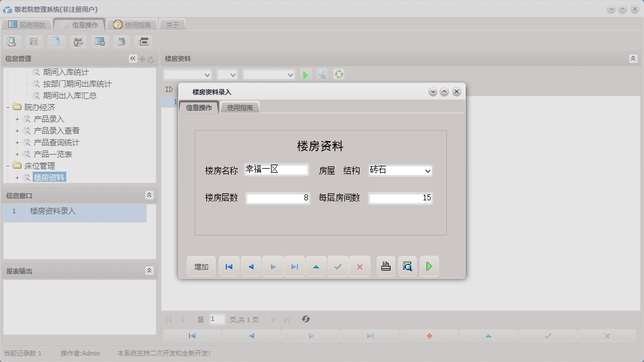Viewport: 644px width, 362px height.
Task: Click the refresh icon on the 楼房资料 toolbar
Action: [x=339, y=74]
